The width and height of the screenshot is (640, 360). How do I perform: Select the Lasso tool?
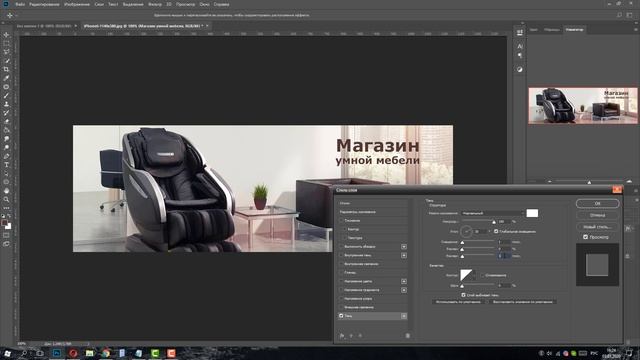coord(6,52)
